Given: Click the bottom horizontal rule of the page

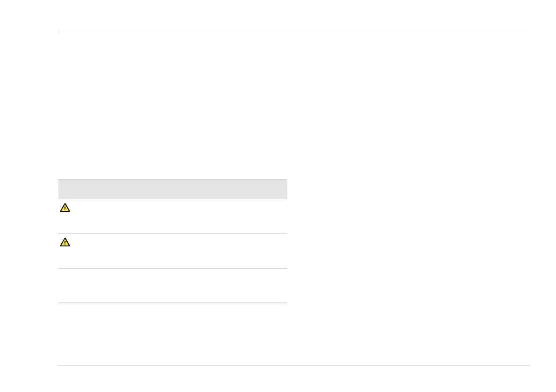Looking at the screenshot, I should [294, 365].
